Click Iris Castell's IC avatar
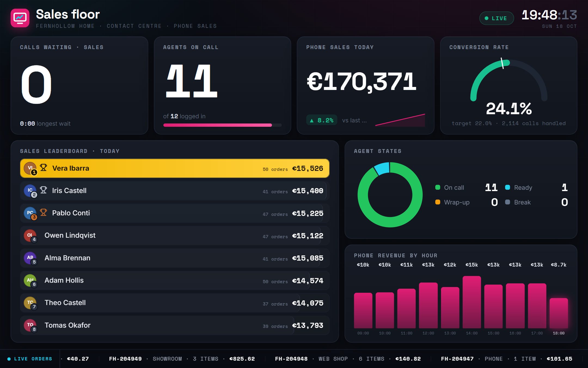 point(30,190)
